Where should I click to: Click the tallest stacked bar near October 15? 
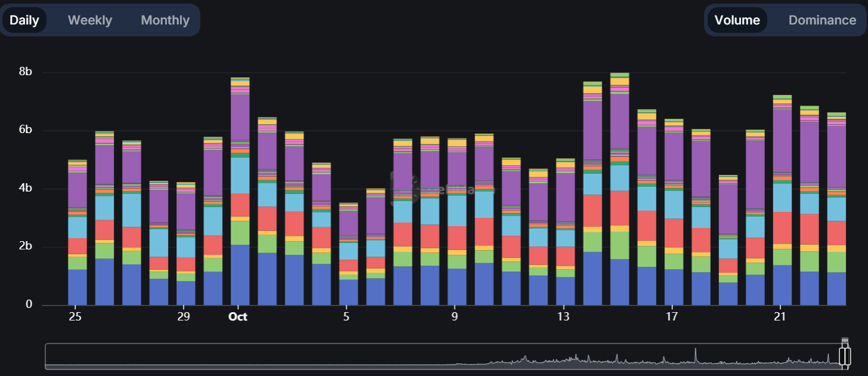[x=618, y=179]
